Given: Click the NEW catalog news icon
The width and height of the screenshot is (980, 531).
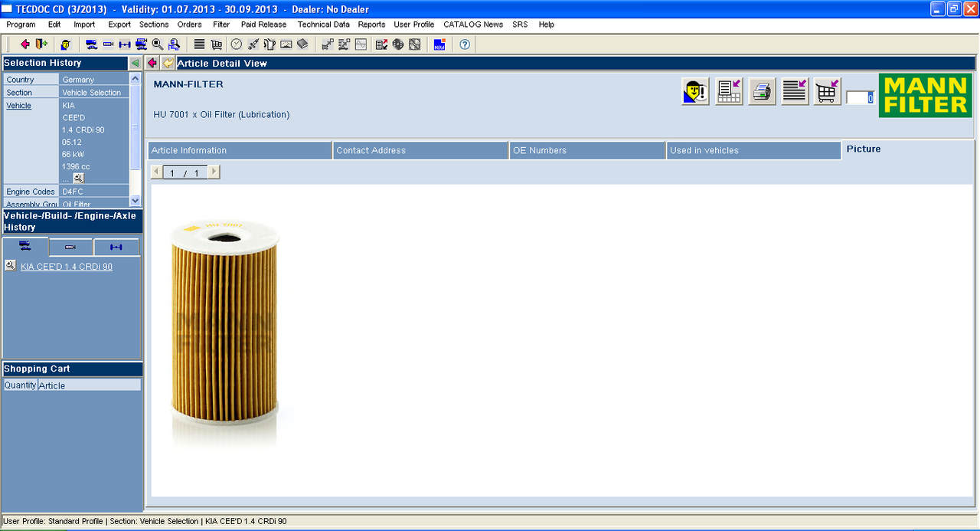Looking at the screenshot, I should [439, 44].
